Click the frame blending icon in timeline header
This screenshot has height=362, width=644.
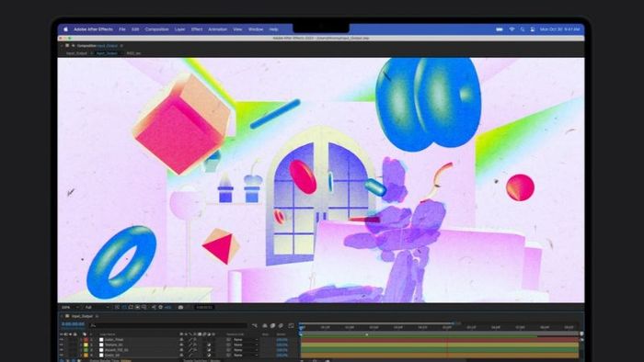(272, 325)
